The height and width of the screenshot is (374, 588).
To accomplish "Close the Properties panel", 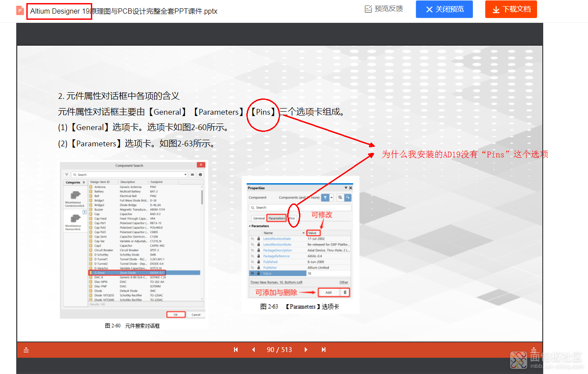I will [x=350, y=188].
